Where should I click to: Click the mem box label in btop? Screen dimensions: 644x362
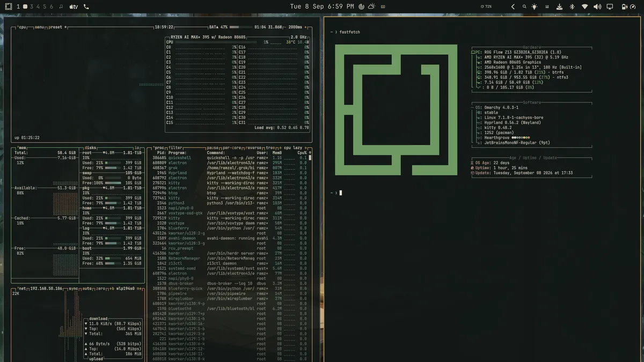click(x=22, y=147)
